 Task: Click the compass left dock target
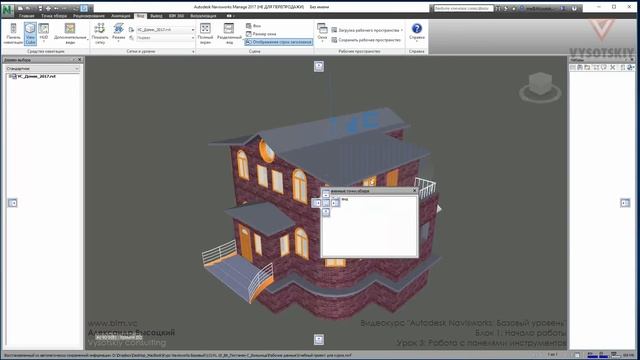coord(317,203)
